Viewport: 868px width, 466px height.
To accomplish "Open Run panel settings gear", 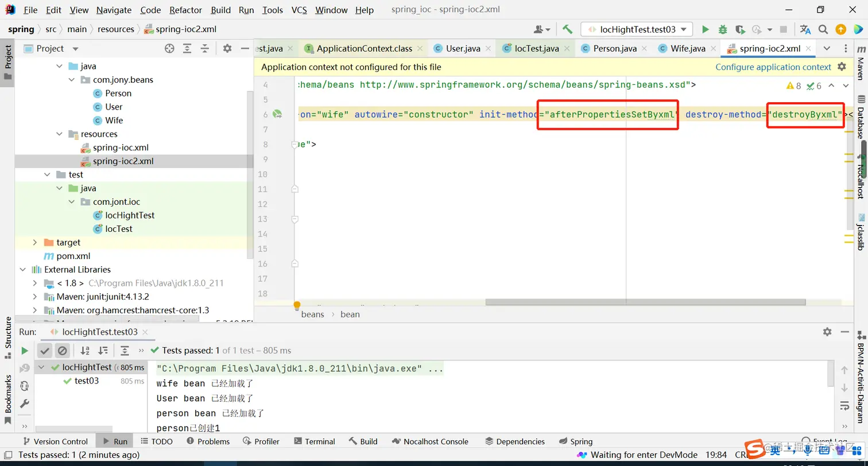I will point(827,332).
